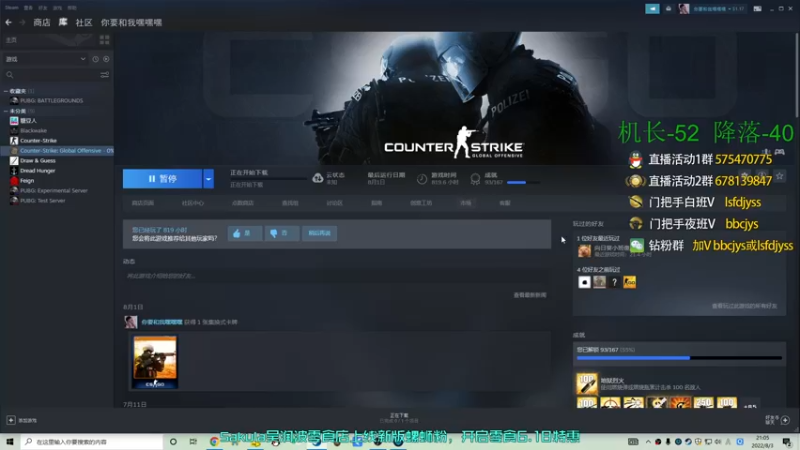The height and width of the screenshot is (450, 800).
Task: Select PUBG: Test Server
Action: coord(42,201)
